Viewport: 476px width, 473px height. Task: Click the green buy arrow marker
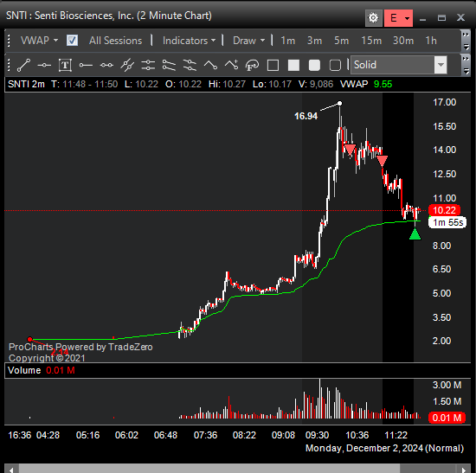tap(415, 234)
